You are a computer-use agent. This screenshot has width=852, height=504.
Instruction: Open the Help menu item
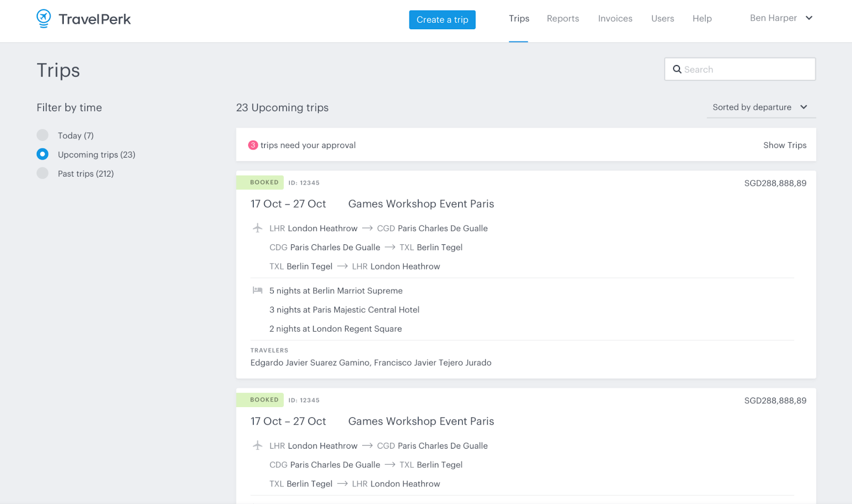(x=702, y=19)
